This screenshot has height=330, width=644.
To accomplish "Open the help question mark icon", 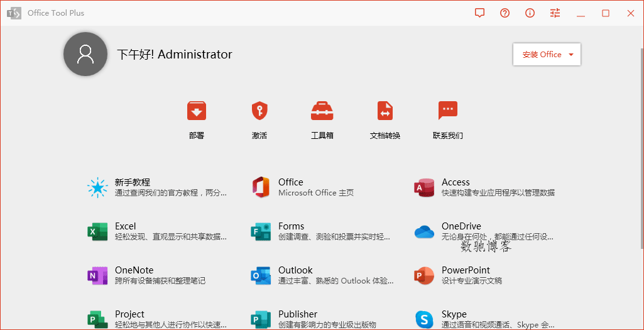I will [x=505, y=13].
